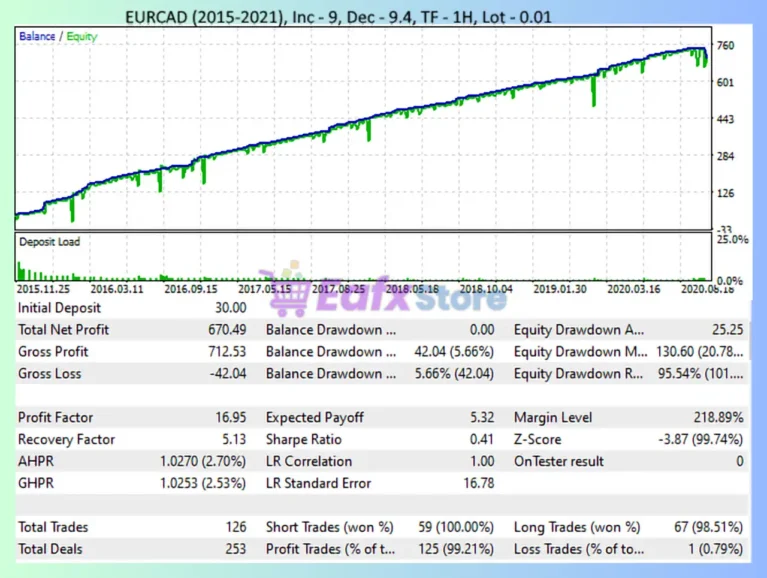Select the Z-Score value -3.87 (99.74%)
Image resolution: width=767 pixels, height=578 pixels.
point(700,440)
